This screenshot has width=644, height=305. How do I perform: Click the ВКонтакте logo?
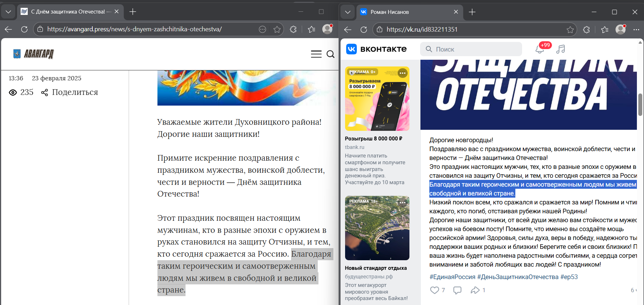pos(376,49)
